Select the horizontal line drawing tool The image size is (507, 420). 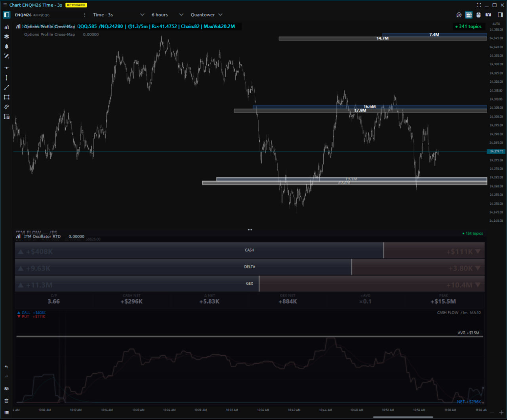6,68
